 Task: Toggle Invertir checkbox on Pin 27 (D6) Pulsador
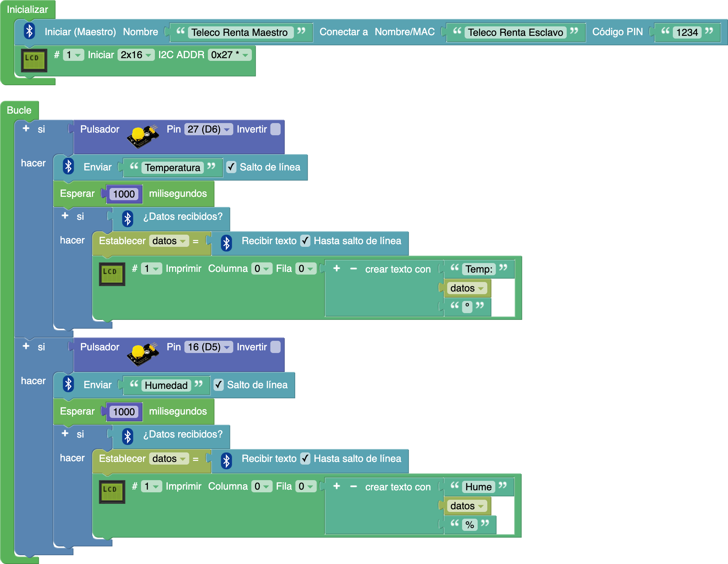pos(276,129)
